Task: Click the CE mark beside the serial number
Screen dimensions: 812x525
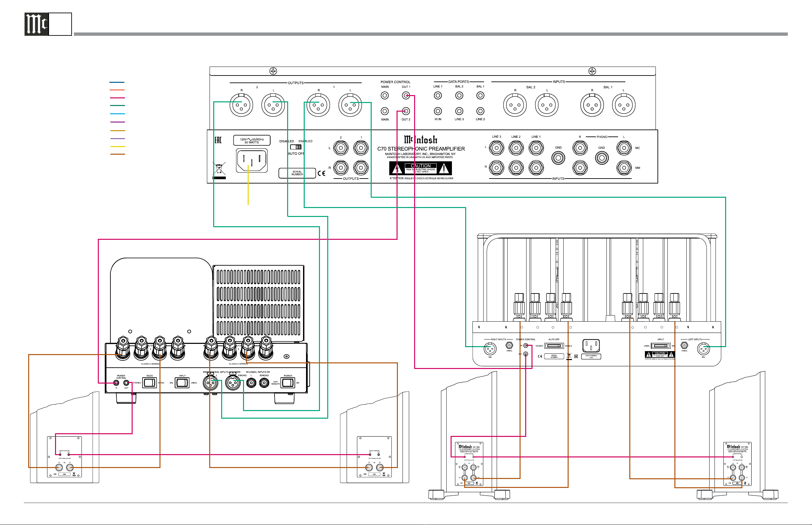Action: pos(321,173)
